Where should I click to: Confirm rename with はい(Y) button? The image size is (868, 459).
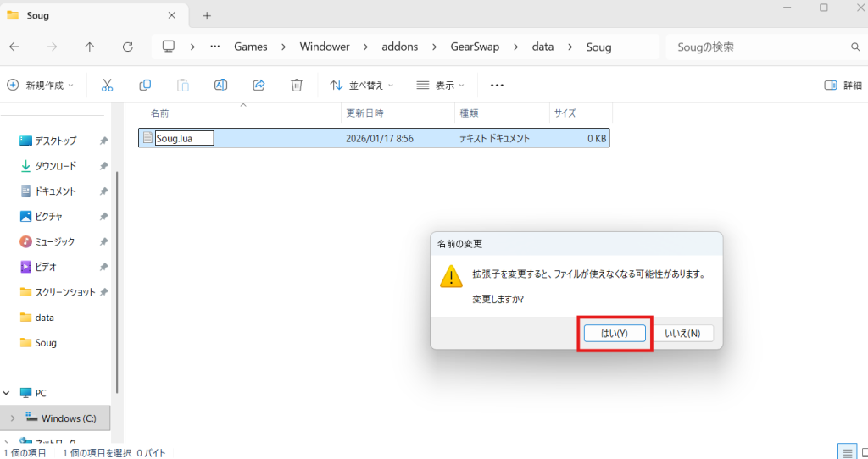(614, 333)
